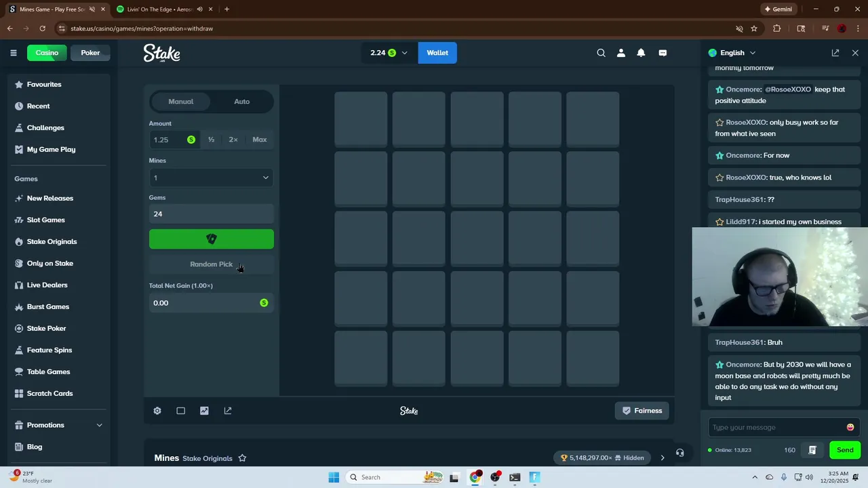Open live stats chart icon
The image size is (868, 488).
click(204, 411)
